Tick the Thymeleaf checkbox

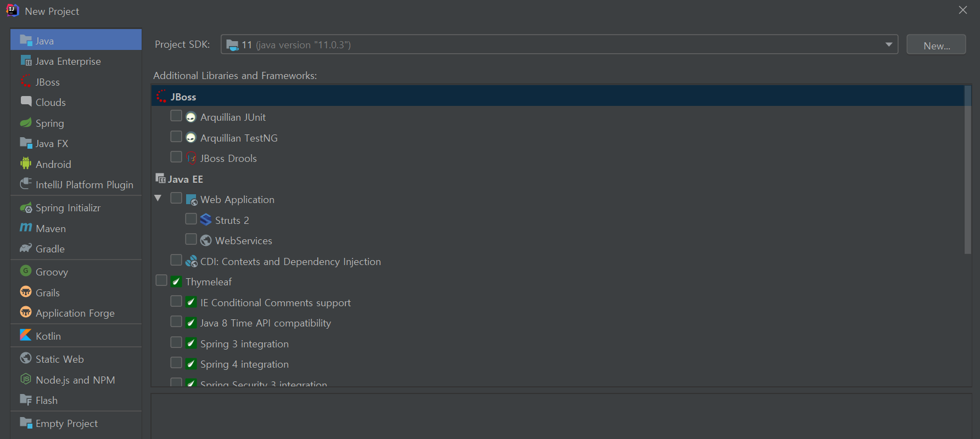(161, 280)
